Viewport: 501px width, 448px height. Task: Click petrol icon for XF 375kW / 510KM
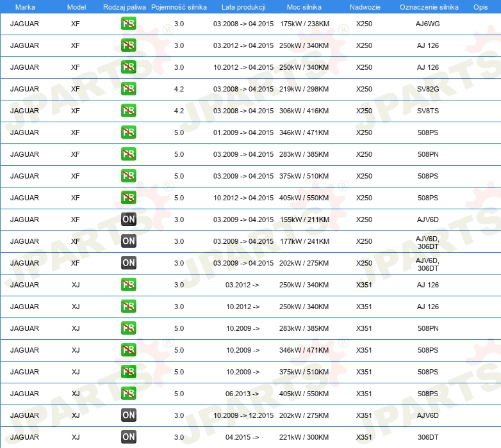pyautogui.click(x=128, y=175)
